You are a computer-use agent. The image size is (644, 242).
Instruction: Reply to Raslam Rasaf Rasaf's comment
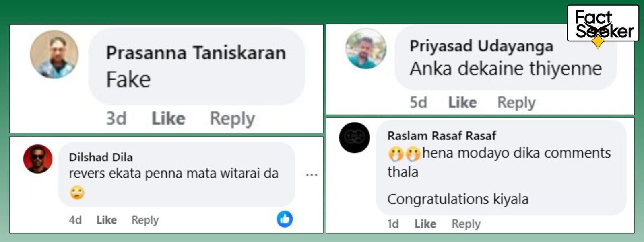click(466, 224)
